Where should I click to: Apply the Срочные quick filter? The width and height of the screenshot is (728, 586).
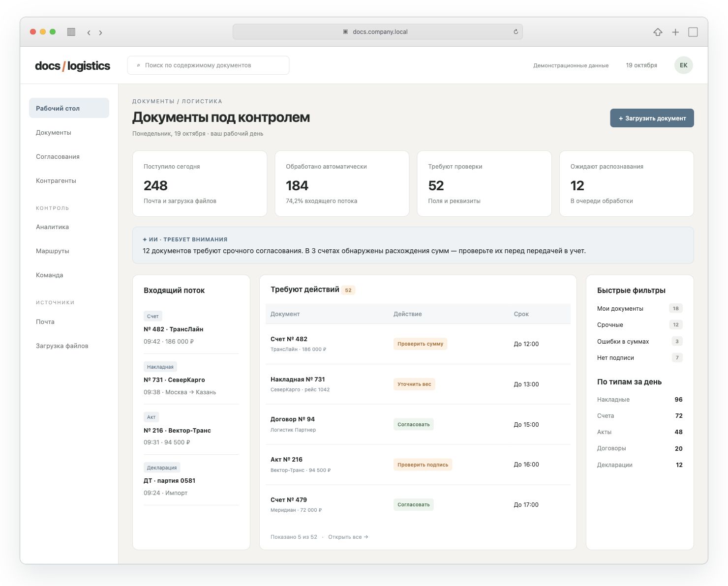[x=639, y=324]
